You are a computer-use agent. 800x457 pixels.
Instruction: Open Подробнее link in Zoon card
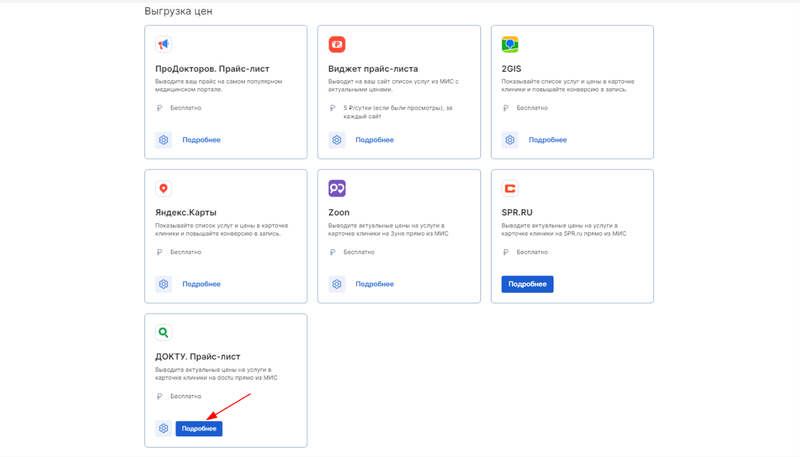374,284
